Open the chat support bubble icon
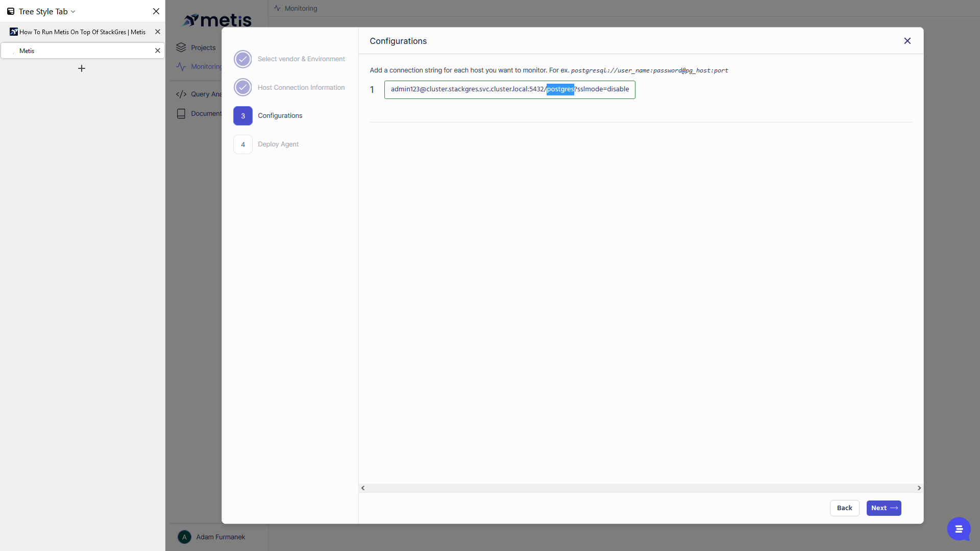This screenshot has height=551, width=980. [959, 529]
